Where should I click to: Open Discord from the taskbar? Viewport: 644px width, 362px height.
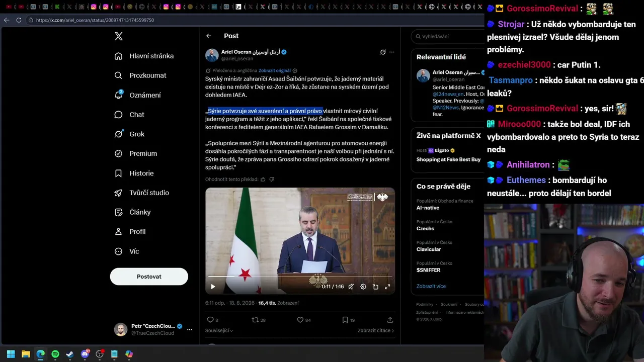[x=85, y=354]
